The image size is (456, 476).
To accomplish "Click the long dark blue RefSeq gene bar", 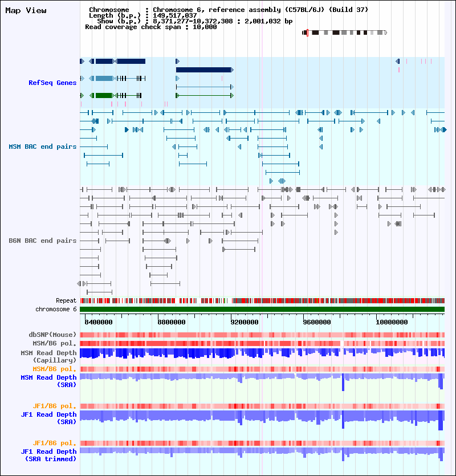I will [204, 70].
